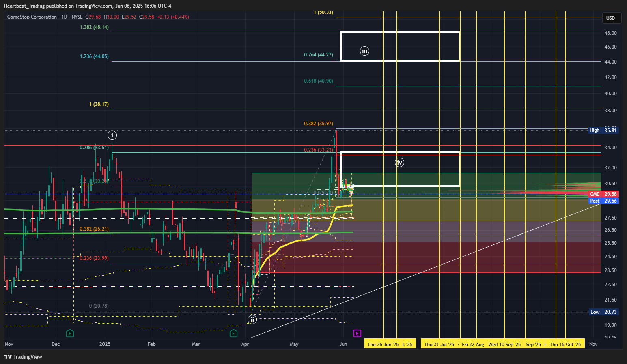The height and width of the screenshot is (364, 627).
Task: Click the Low 20.73 price label
Action: (x=603, y=312)
